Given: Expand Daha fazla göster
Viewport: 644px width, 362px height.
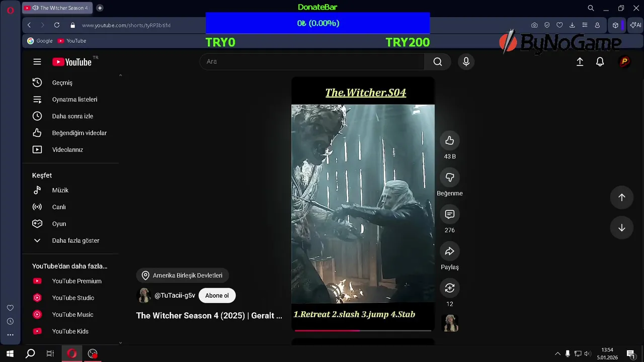Looking at the screenshot, I should [69, 240].
